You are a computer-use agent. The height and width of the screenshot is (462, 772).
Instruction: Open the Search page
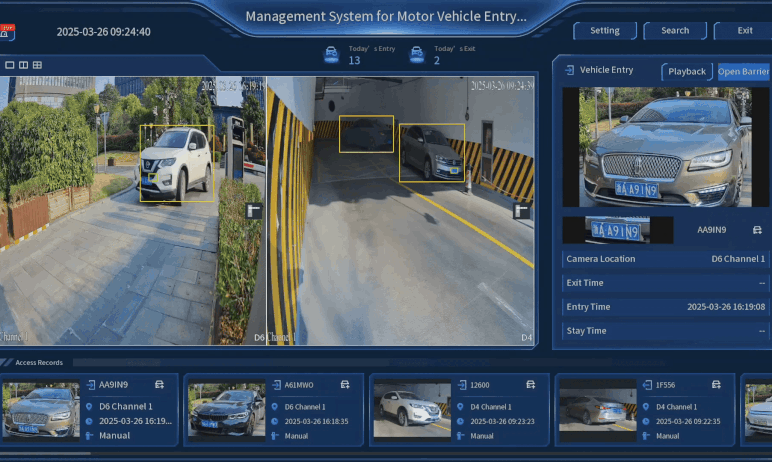[x=675, y=31]
